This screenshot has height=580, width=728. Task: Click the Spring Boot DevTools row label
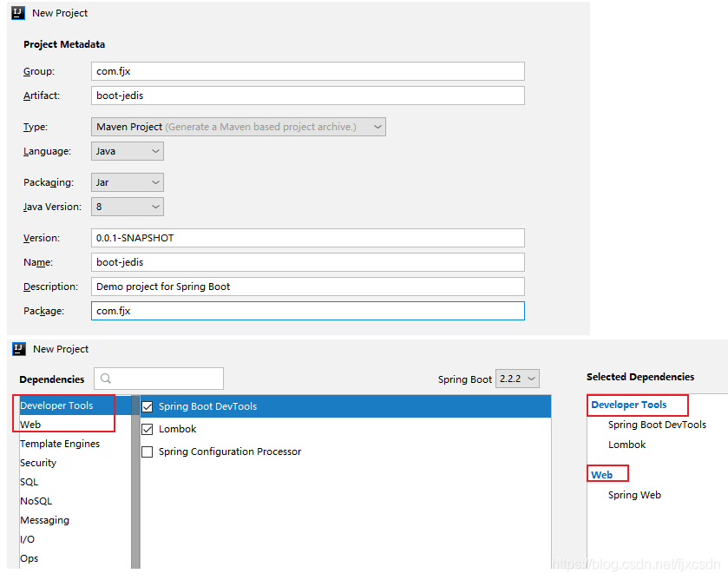tap(207, 406)
